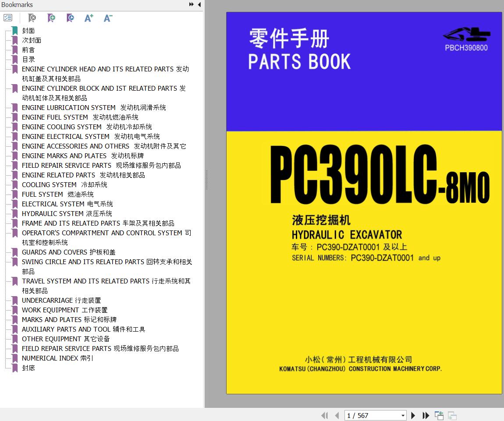Click bookmark flag icon beside FUEL SYSTEM 燃油系统
This screenshot has height=421, width=504.
click(15, 195)
